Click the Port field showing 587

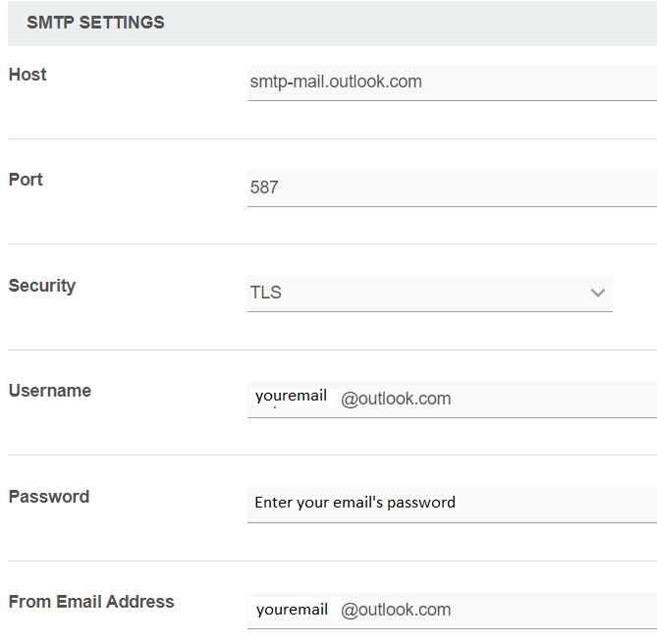452,188
